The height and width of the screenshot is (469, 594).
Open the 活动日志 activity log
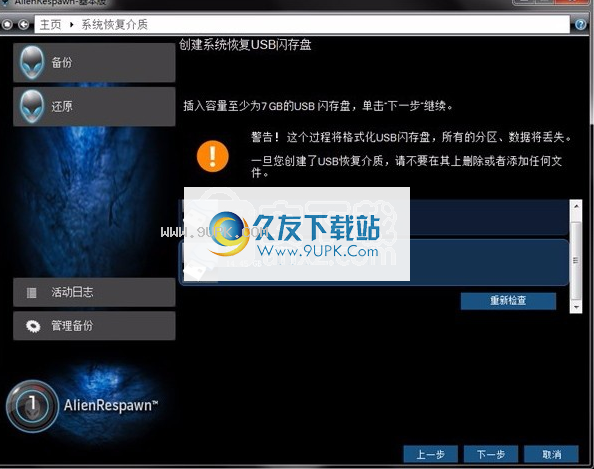coord(94,292)
